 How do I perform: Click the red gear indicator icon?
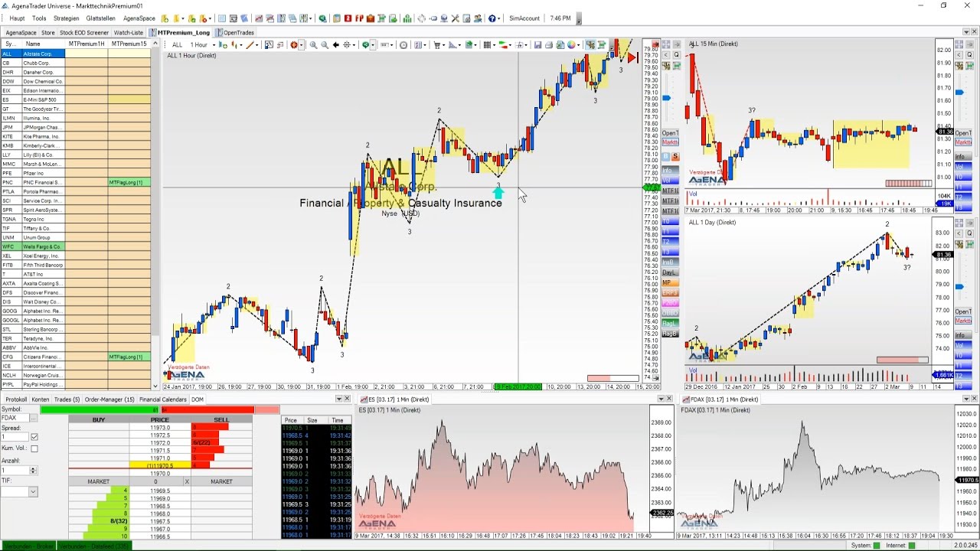pyautogui.click(x=293, y=45)
